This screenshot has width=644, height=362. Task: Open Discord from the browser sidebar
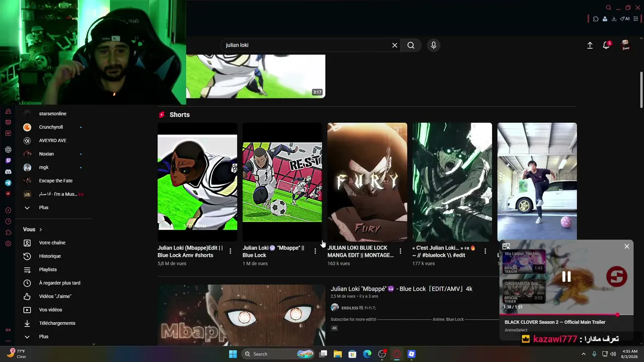pos(8,172)
